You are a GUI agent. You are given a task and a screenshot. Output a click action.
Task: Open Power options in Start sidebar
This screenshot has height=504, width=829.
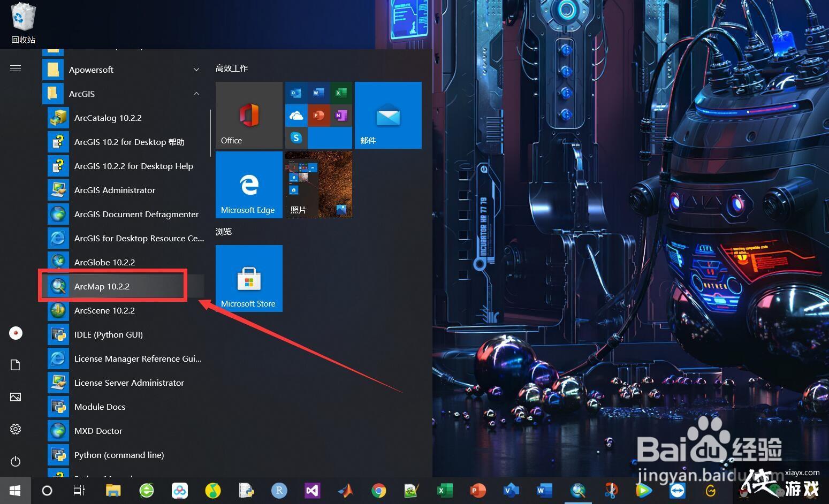(x=16, y=461)
